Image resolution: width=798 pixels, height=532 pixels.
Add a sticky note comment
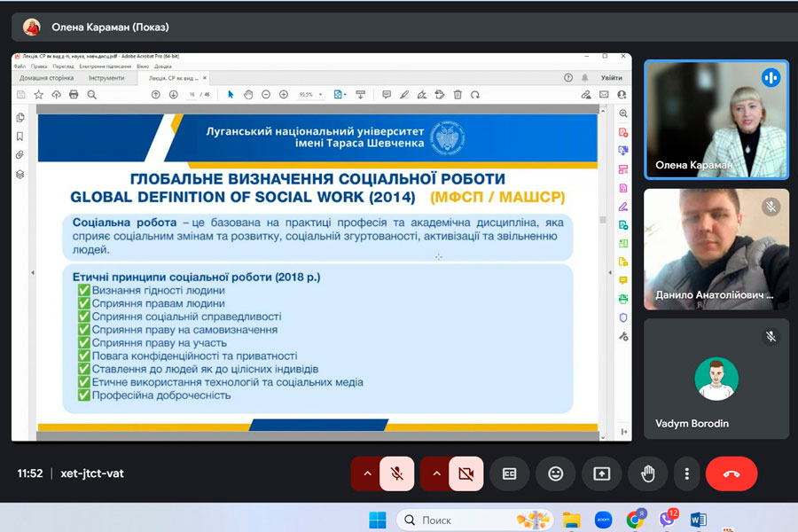387,95
